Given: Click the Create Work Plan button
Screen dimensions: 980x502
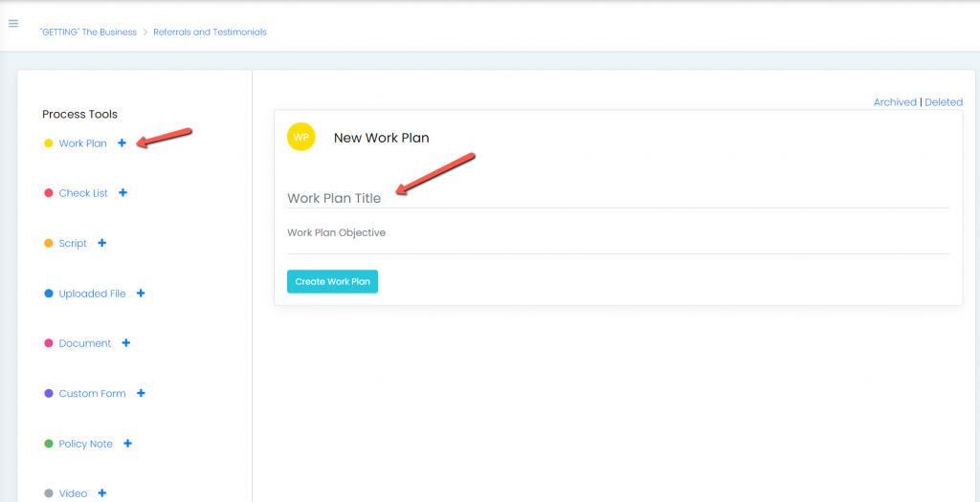Looking at the screenshot, I should click(x=332, y=281).
